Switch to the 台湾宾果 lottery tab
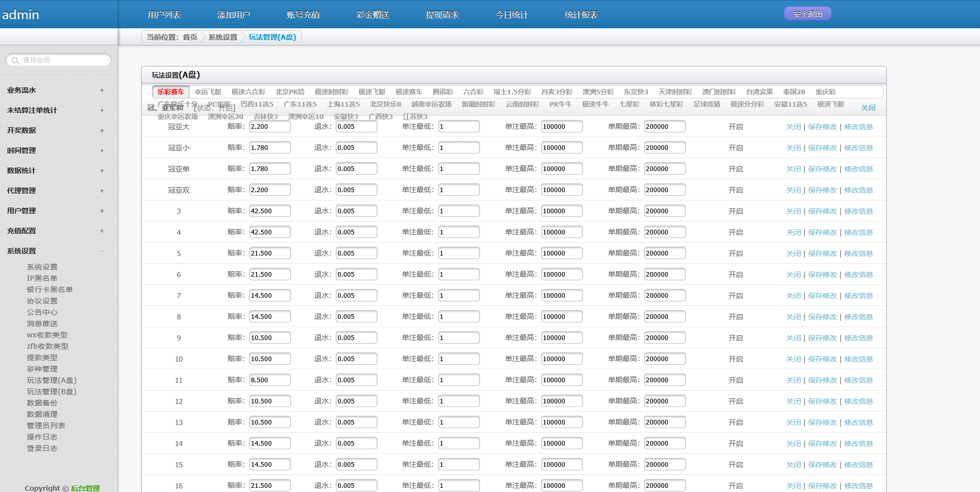The width and height of the screenshot is (980, 492). click(760, 92)
